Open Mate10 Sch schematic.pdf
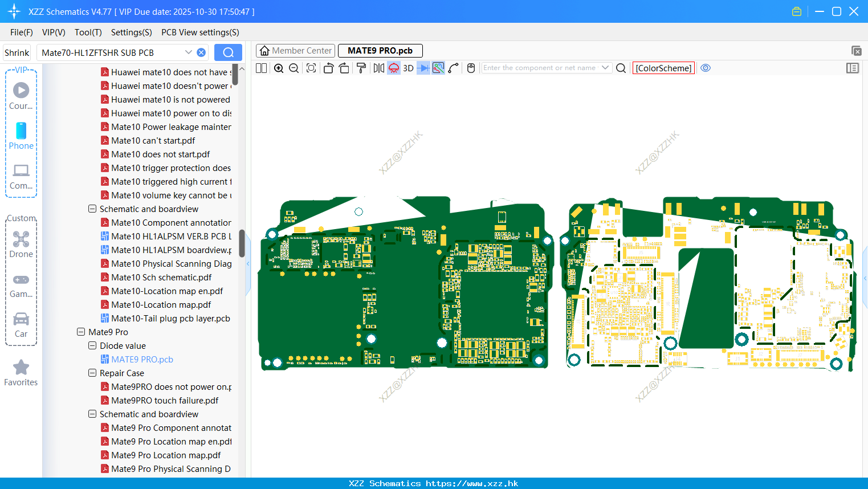Screen dimensions: 868x489 (161, 277)
